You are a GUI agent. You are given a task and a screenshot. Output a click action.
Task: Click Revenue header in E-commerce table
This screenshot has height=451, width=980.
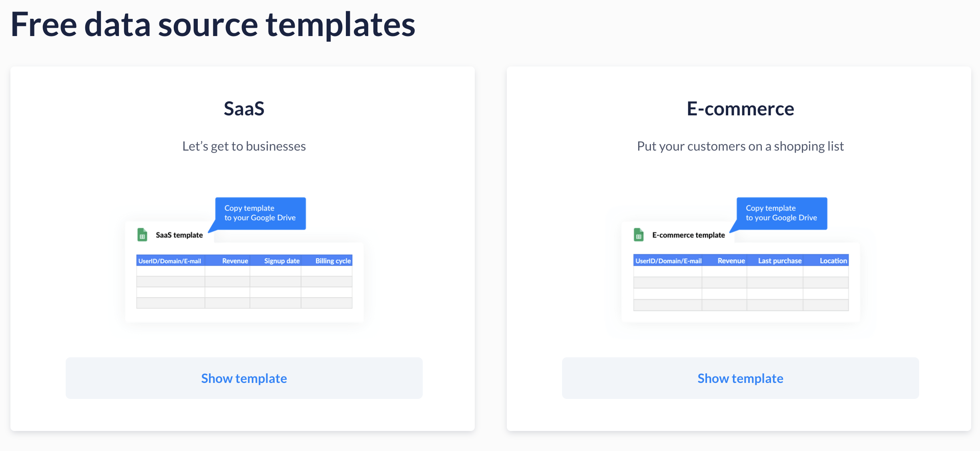pyautogui.click(x=731, y=261)
